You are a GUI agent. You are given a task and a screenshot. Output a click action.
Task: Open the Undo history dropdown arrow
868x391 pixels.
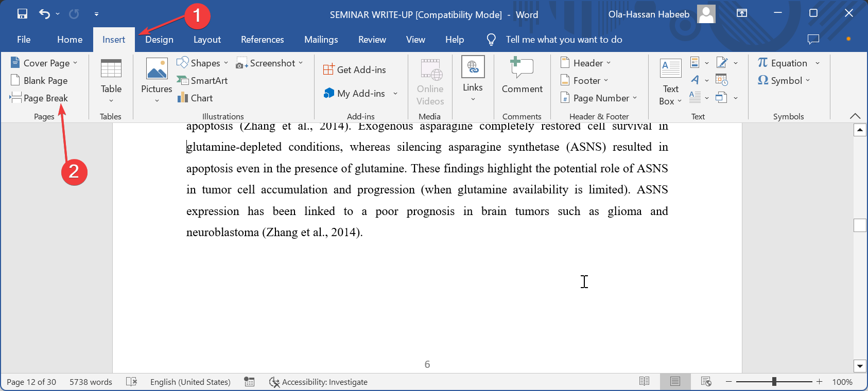point(58,14)
